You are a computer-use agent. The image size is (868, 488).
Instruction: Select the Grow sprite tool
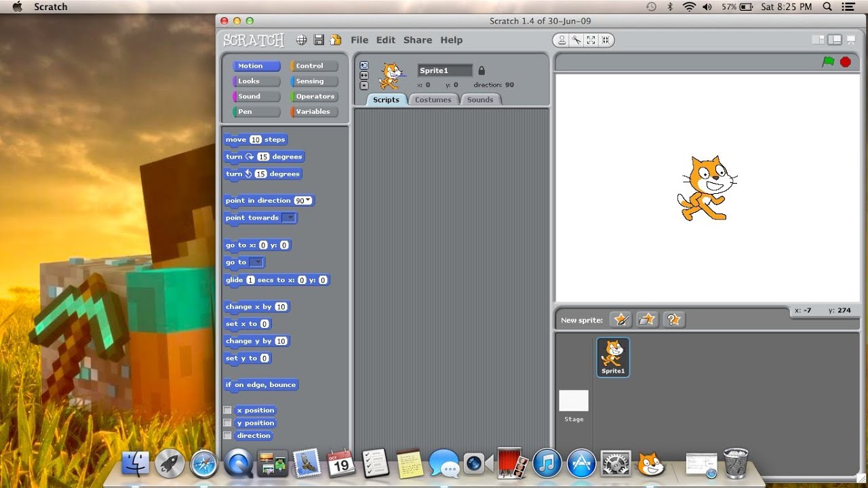click(x=591, y=40)
